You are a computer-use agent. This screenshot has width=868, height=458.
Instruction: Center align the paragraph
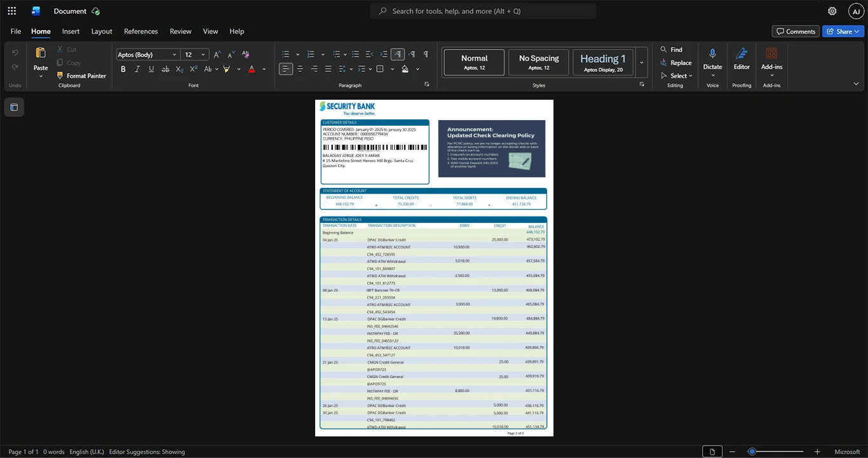pos(300,69)
